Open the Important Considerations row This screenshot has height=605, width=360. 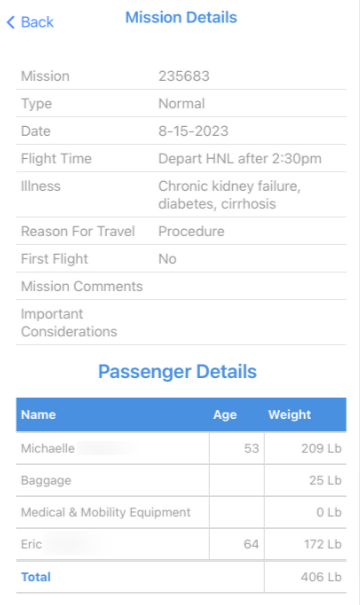coord(181,323)
